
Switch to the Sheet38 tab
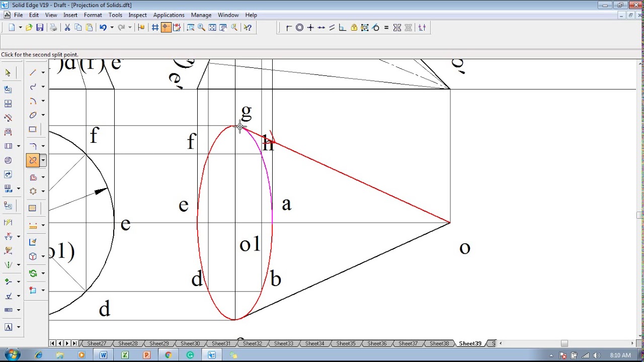[439, 343]
